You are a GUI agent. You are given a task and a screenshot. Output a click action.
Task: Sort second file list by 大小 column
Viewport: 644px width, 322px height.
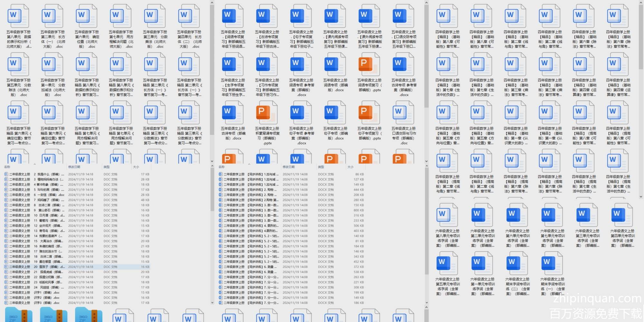350,167
